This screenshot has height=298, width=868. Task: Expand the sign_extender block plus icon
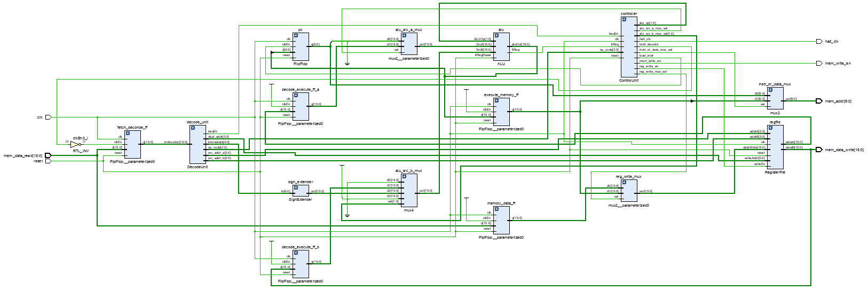(x=296, y=188)
